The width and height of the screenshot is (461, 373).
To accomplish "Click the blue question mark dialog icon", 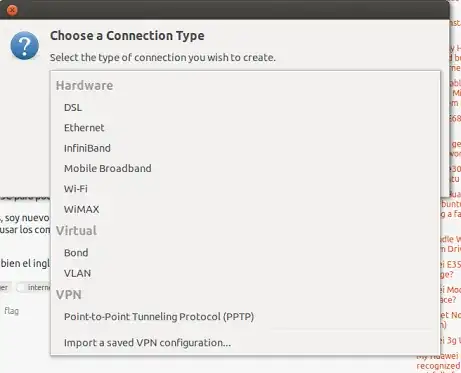I will click(25, 46).
